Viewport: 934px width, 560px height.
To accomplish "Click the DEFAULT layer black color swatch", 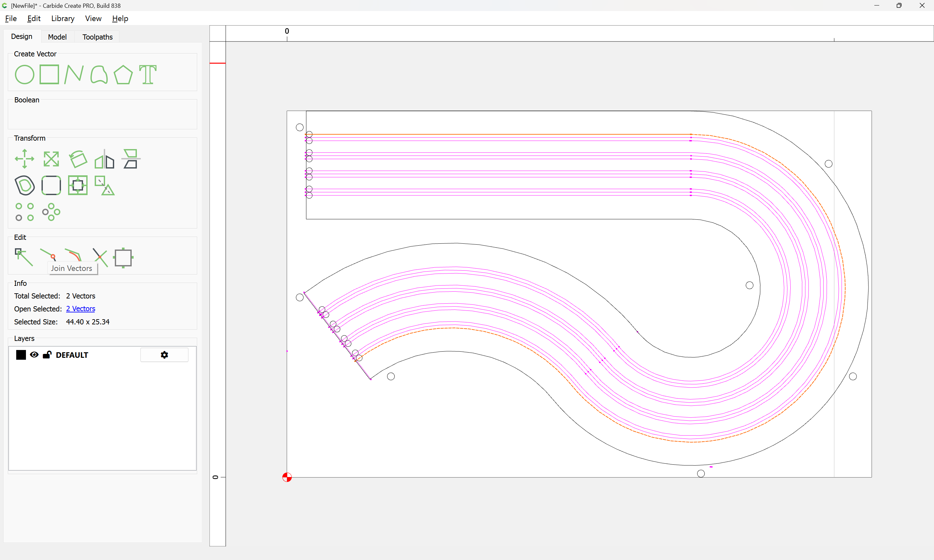I will [21, 355].
